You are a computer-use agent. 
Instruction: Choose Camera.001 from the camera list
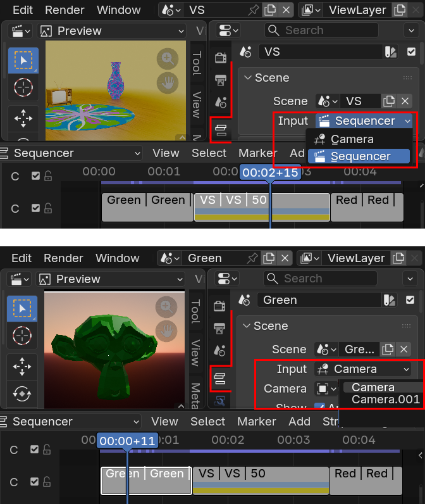pos(385,400)
